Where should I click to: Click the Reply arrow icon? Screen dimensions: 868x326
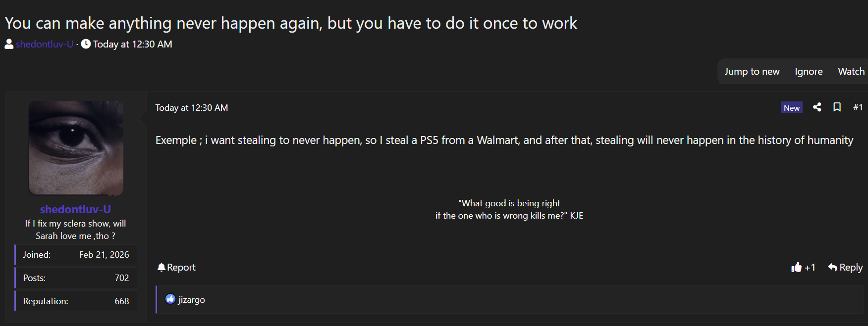coord(832,268)
